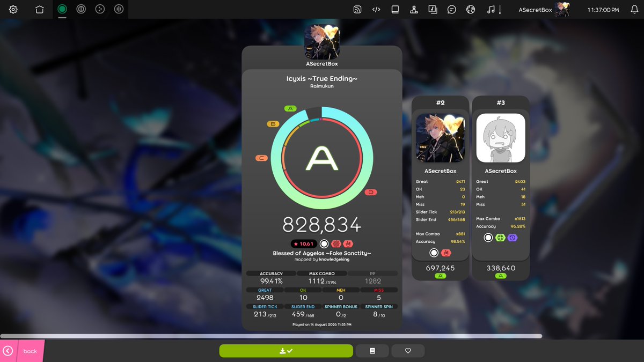Click artist name Raimukun
Screen dimensions: 644x362
[x=322, y=86]
